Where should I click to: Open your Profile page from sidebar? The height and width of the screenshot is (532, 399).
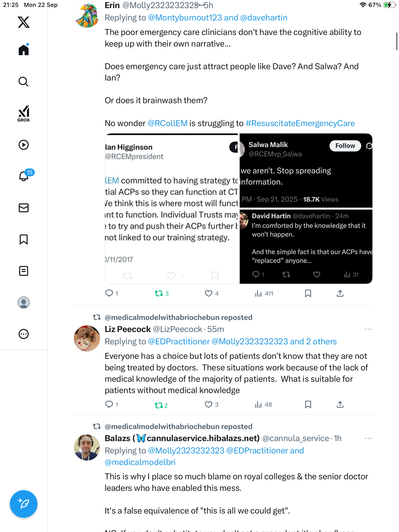click(x=24, y=302)
